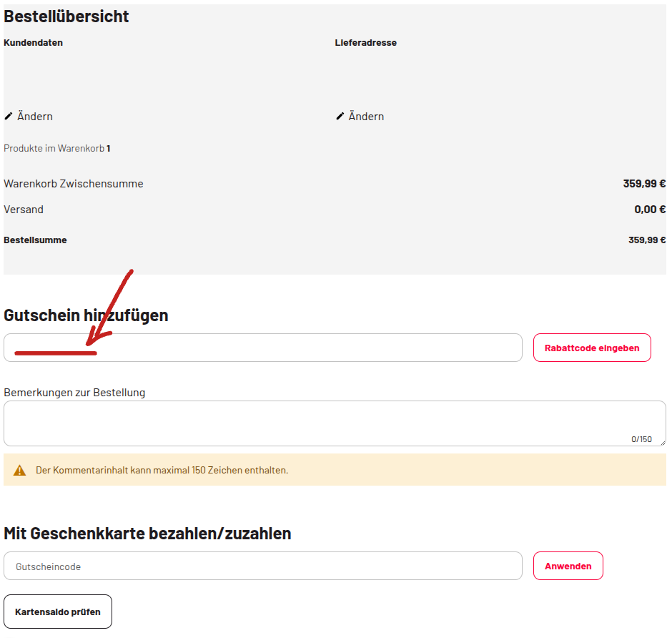Click the Bestellübersicht heading
This screenshot has height=638, width=672.
click(66, 16)
